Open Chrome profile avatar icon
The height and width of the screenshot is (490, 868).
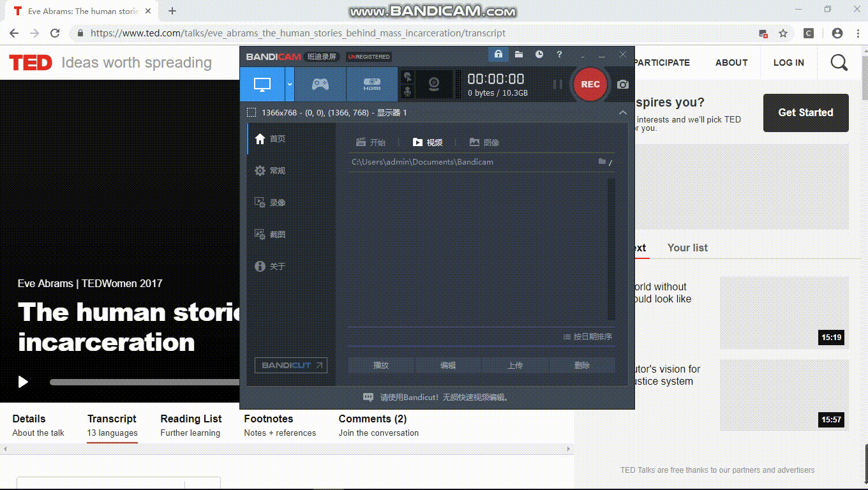coord(837,33)
